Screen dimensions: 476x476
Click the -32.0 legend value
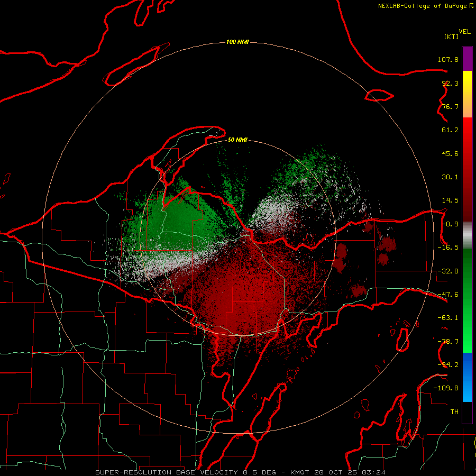pyautogui.click(x=448, y=271)
